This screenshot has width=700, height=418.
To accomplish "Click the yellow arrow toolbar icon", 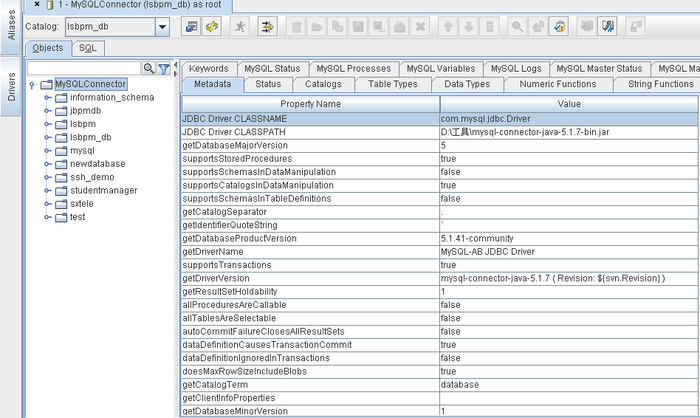I will (x=268, y=27).
